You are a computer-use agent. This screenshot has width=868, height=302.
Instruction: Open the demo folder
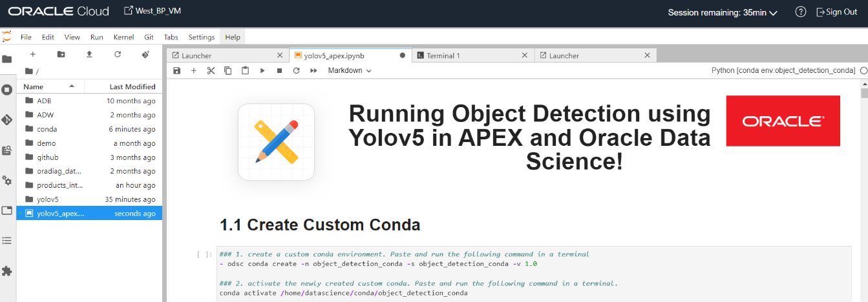pyautogui.click(x=89, y=143)
